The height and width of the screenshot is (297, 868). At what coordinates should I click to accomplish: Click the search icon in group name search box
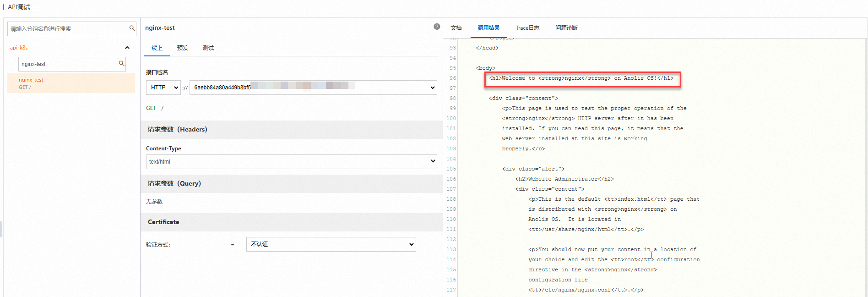(132, 28)
